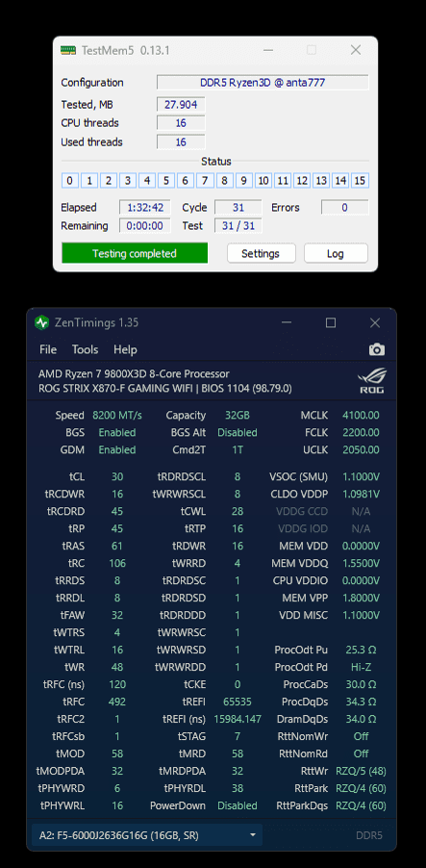Click the RttWr value RZQ/5 (48)
This screenshot has height=868, width=426.
pyautogui.click(x=361, y=771)
